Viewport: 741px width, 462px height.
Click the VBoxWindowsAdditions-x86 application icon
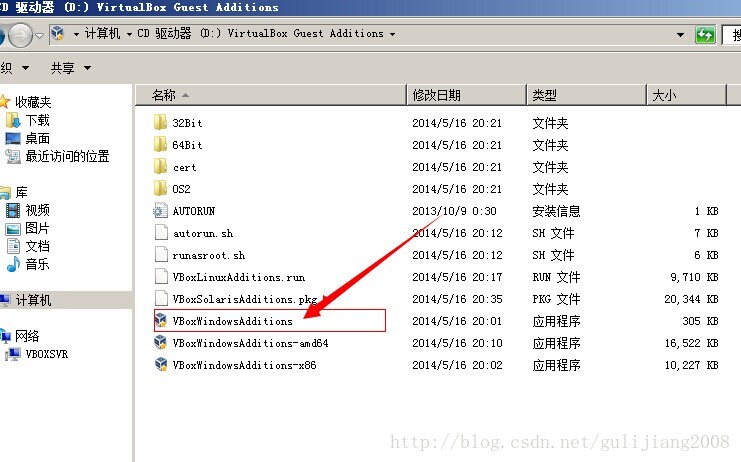[161, 365]
